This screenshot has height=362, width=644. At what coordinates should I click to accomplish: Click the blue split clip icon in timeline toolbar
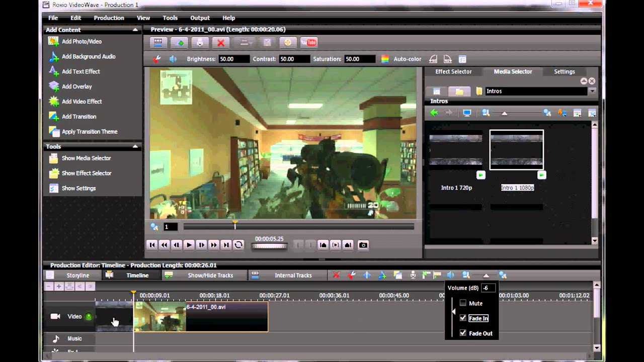[367, 275]
